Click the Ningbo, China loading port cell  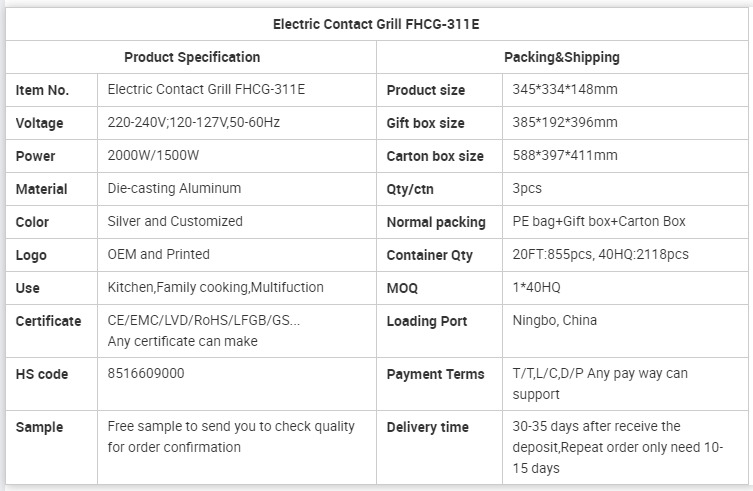tap(625, 331)
